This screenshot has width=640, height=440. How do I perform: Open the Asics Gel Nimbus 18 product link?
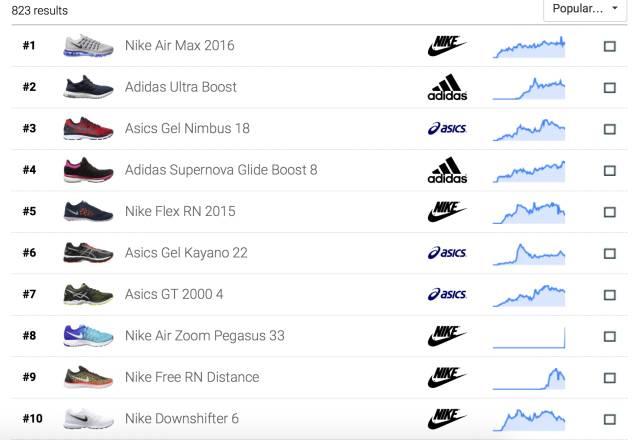[187, 128]
